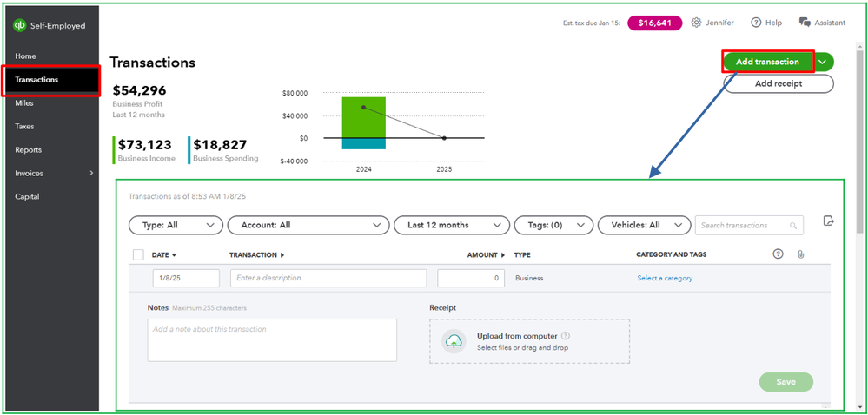Viewport: 868px width, 415px height.
Task: Click the date field showing 1/8/25
Action: (186, 279)
